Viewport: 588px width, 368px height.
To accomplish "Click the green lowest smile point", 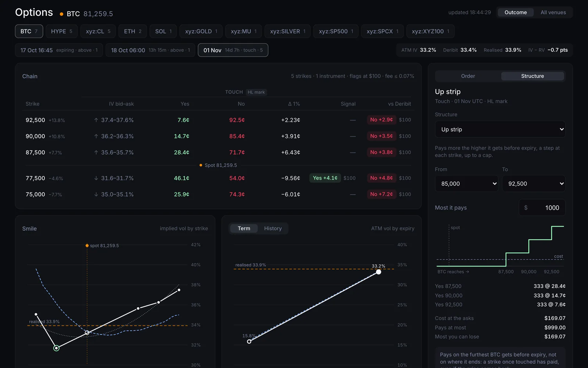I will (56, 348).
